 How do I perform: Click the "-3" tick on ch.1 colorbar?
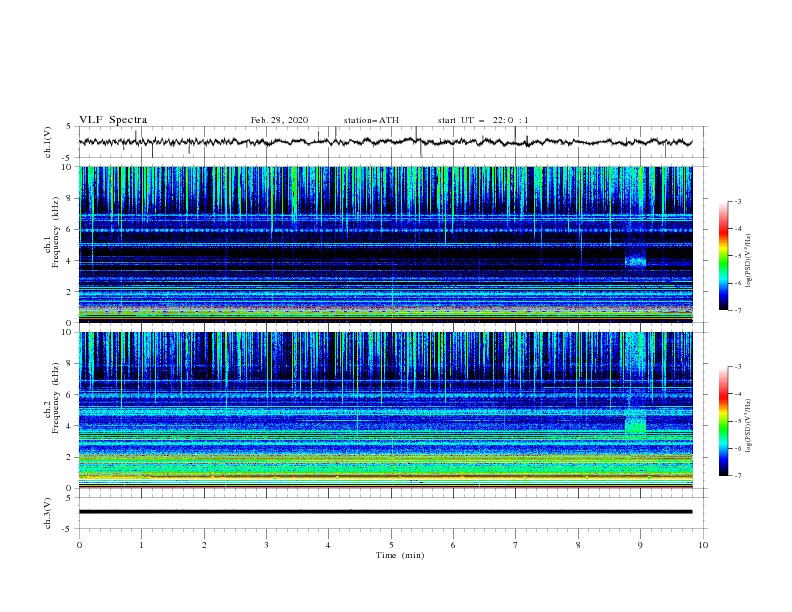[x=737, y=201]
